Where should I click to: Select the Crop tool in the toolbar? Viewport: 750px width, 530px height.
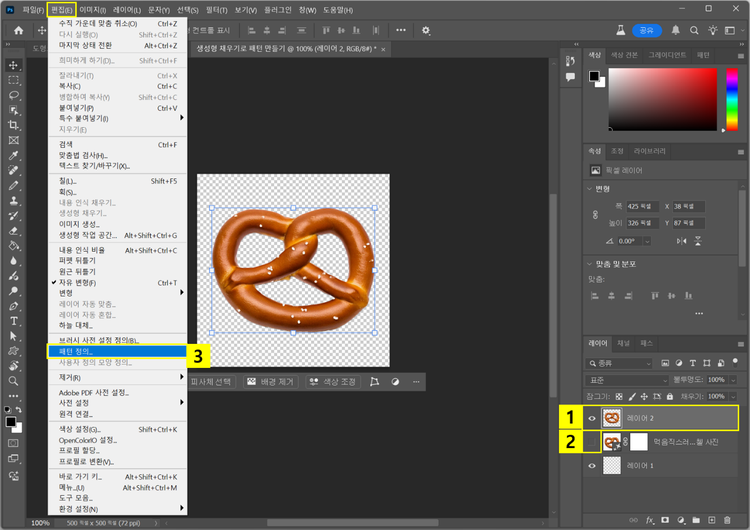pos(14,125)
